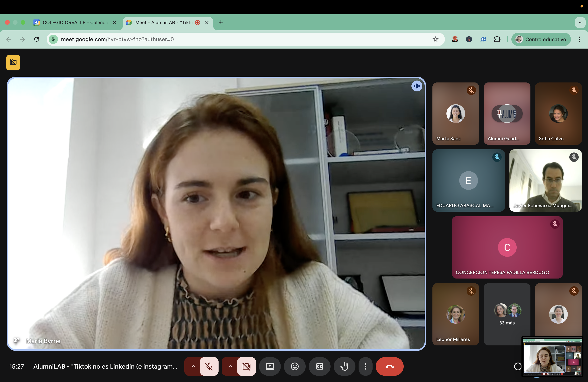Click the red leave call button
The height and width of the screenshot is (382, 588).
[x=389, y=366]
